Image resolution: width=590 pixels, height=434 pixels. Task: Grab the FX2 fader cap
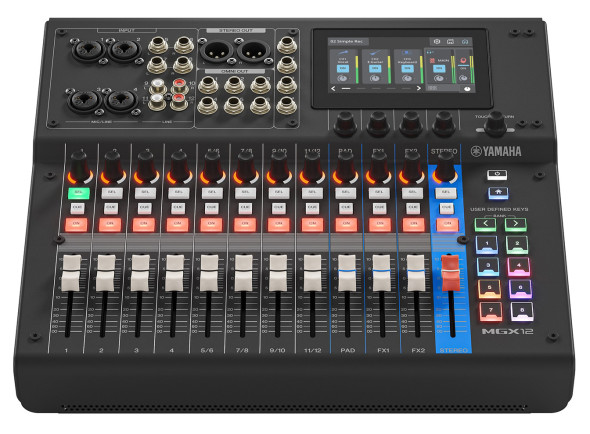coord(416,273)
